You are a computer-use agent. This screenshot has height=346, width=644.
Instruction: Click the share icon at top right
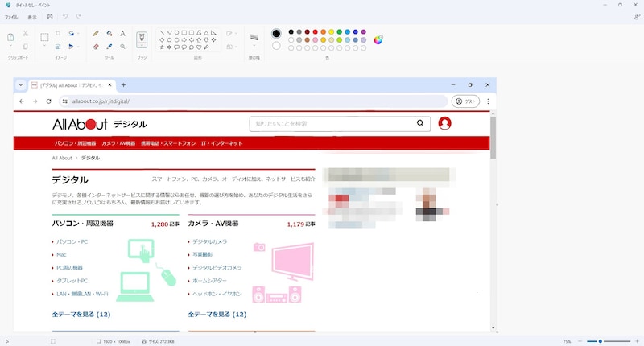[x=637, y=17]
